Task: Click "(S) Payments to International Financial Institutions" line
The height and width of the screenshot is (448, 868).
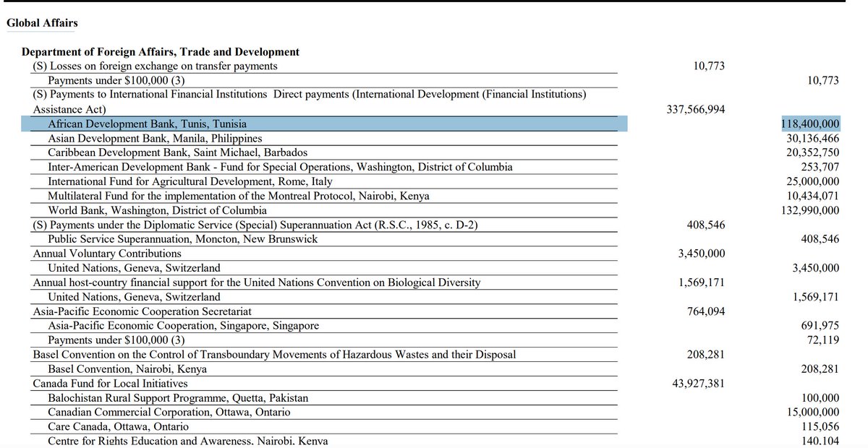Action: (x=310, y=95)
